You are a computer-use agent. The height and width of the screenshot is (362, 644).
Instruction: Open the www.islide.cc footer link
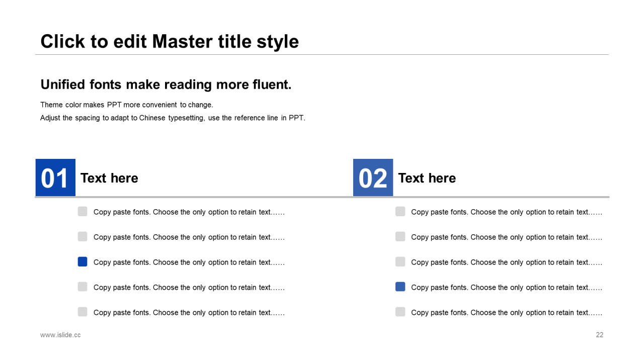pyautogui.click(x=60, y=335)
